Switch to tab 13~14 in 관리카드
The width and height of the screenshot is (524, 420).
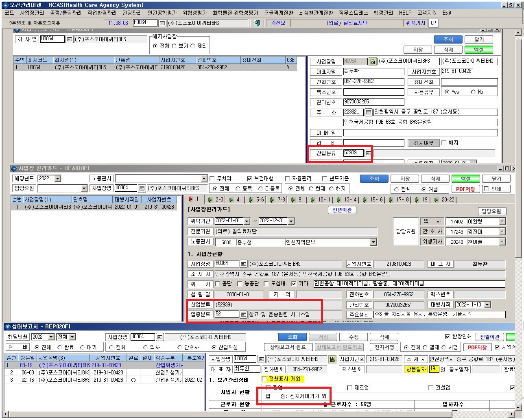pos(347,200)
